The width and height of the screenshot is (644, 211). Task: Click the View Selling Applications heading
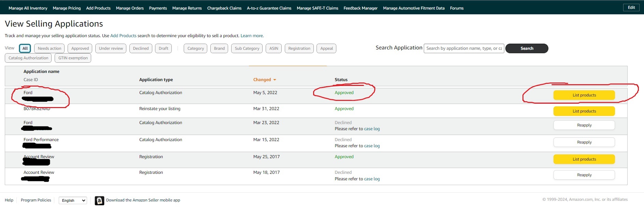click(54, 24)
